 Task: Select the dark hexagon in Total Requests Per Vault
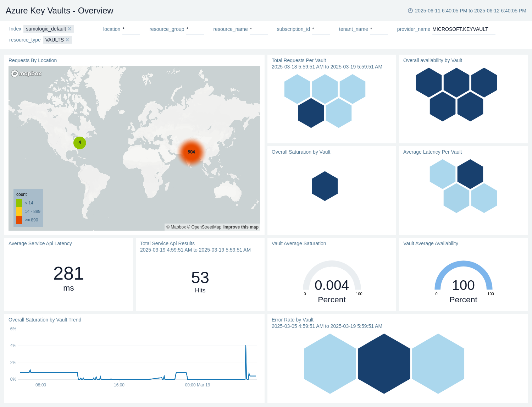point(311,113)
